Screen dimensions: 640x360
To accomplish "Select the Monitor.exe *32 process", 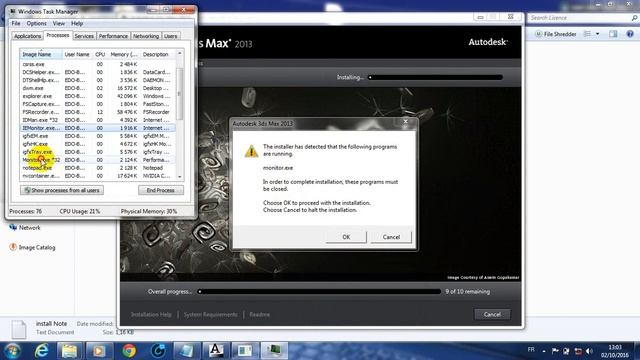I will (98, 160).
